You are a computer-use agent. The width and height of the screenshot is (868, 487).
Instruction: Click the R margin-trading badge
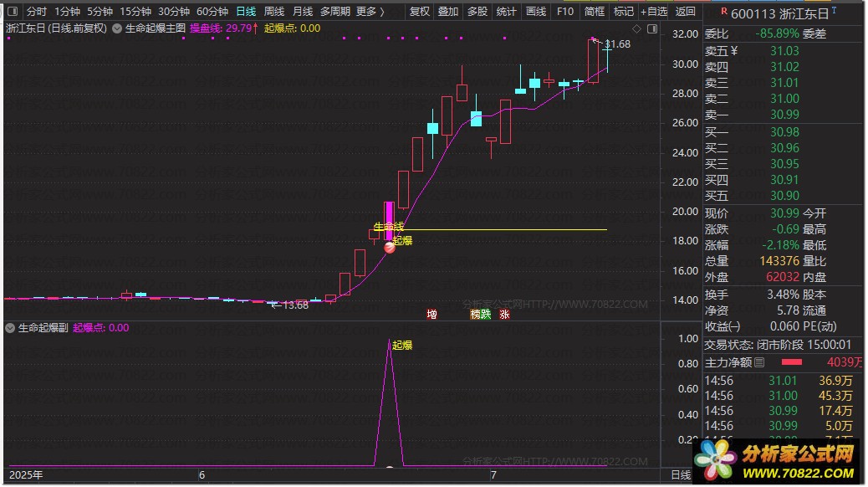click(723, 11)
